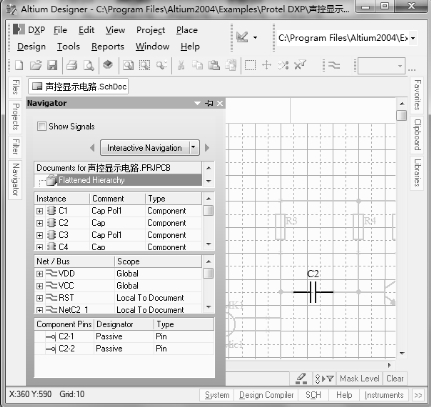Viewport: 431px width, 407px height.
Task: Open the Devices view stacked icon
Action: 108,65
